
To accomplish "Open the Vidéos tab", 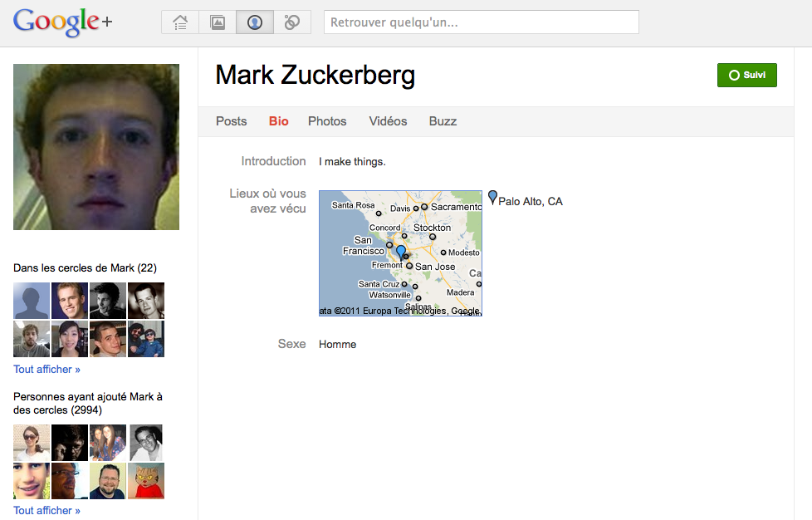I will click(388, 121).
